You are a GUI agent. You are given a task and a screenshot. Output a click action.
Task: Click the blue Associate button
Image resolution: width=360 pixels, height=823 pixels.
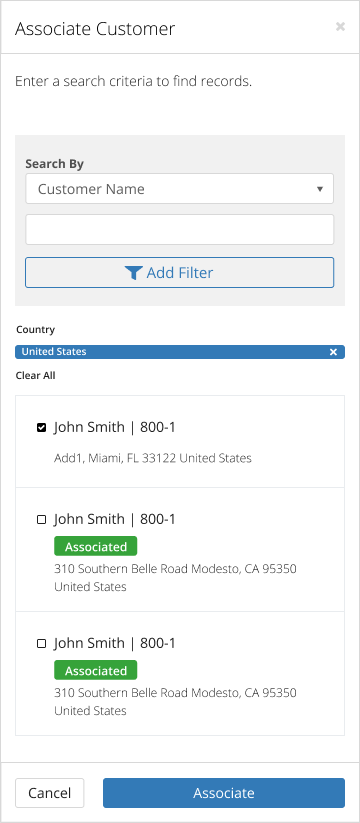(x=224, y=793)
